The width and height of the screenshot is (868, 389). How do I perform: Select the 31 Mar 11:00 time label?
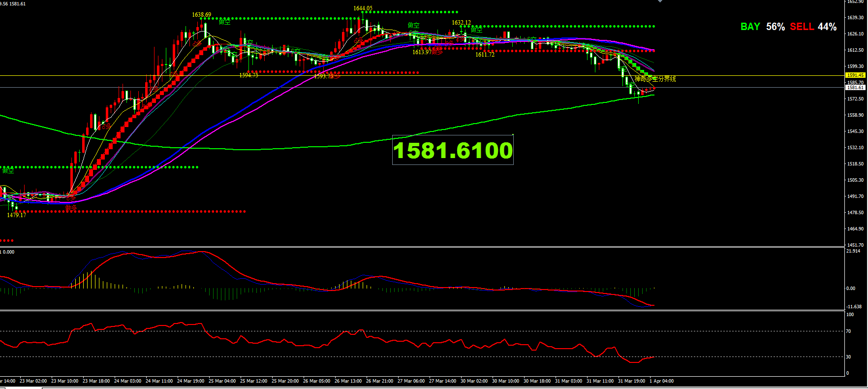(x=600, y=381)
